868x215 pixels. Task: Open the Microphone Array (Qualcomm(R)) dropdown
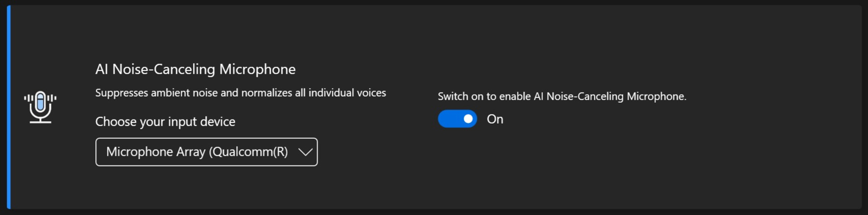(207, 152)
